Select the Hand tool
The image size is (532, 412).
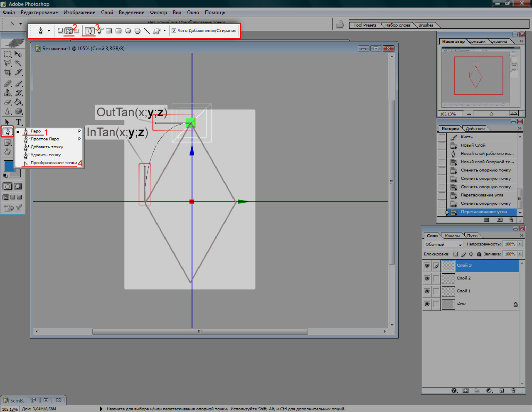(7, 152)
